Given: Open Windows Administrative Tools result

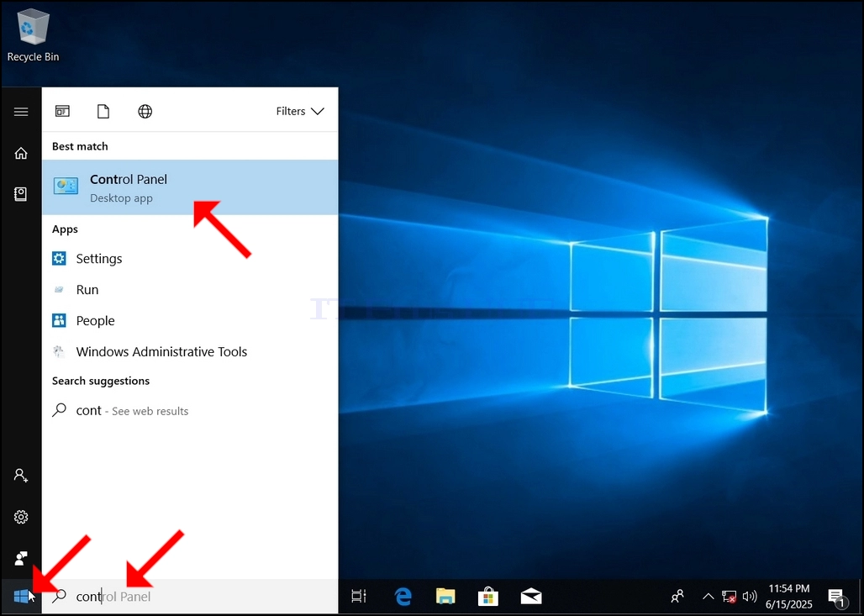Looking at the screenshot, I should (x=190, y=351).
